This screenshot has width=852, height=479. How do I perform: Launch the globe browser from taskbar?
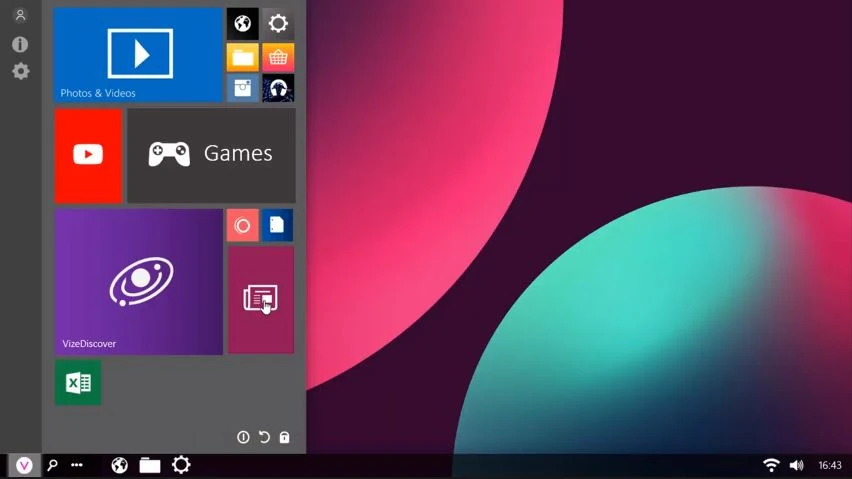[120, 465]
